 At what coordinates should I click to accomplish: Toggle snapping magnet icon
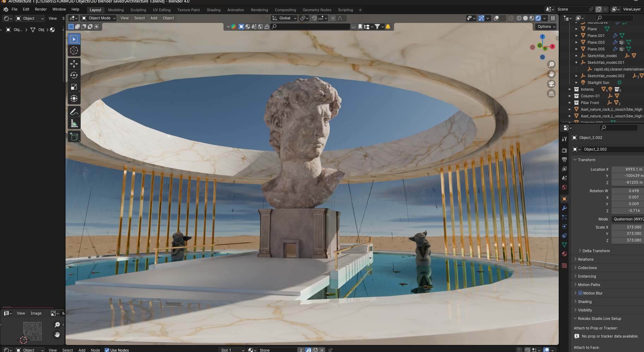pos(314,18)
